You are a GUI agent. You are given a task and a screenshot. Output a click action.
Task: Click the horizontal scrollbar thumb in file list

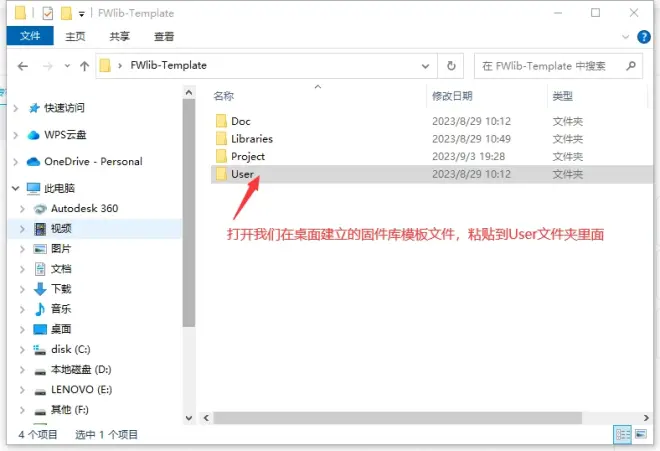(x=397, y=418)
